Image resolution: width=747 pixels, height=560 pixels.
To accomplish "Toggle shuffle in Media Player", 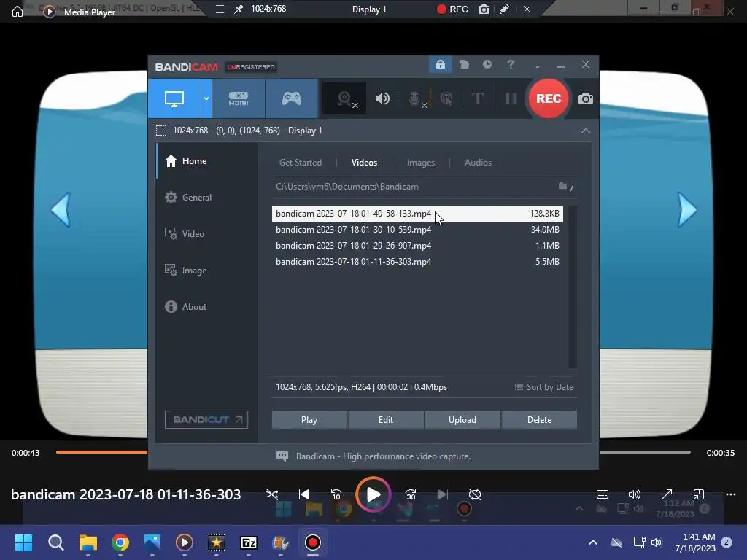I will 272,494.
